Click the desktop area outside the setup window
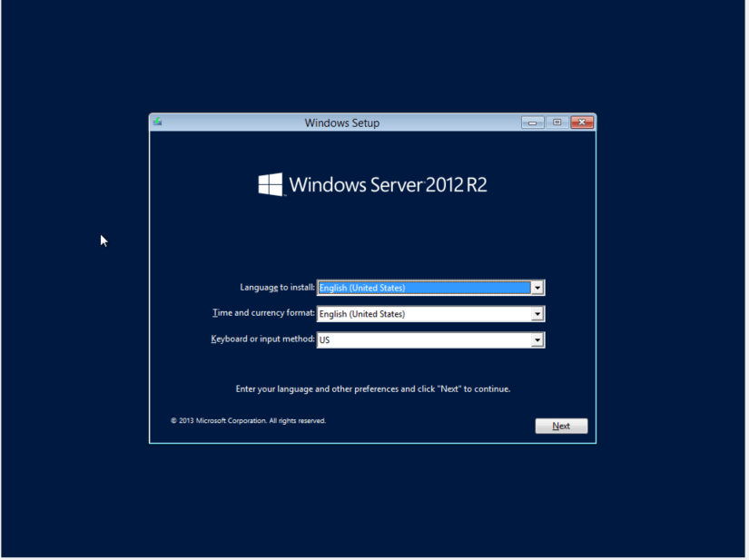 tap(82, 499)
